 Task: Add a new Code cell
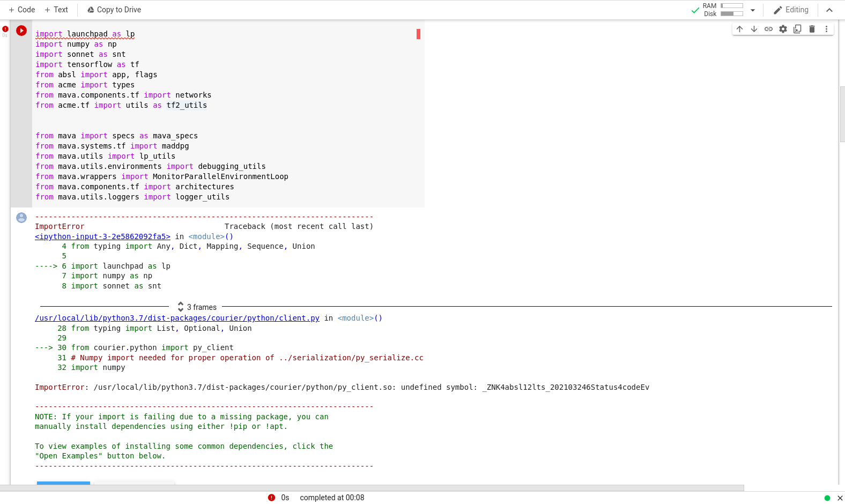point(21,10)
